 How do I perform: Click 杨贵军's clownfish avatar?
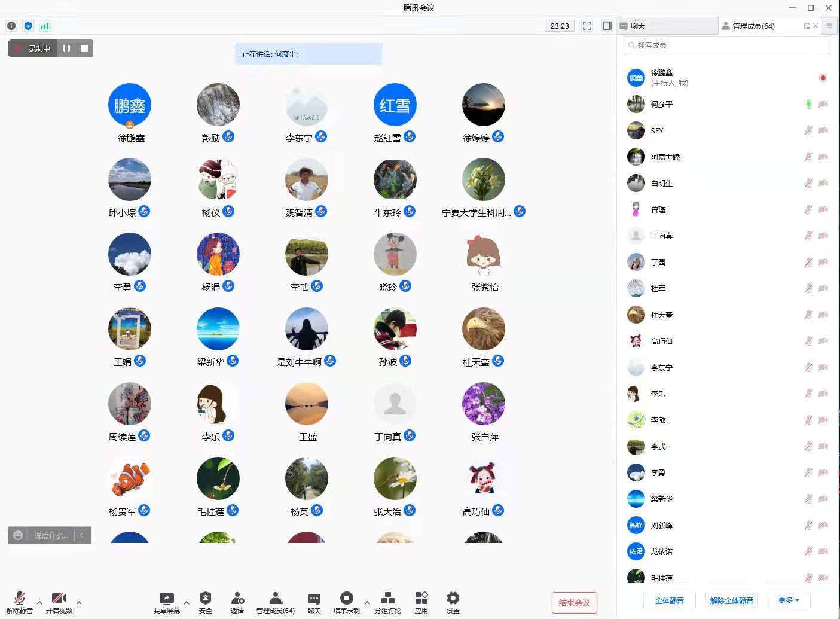(130, 478)
